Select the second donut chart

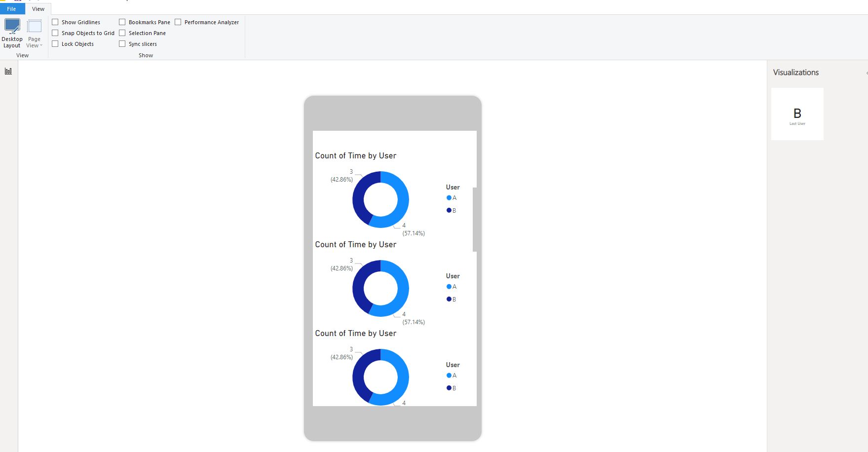[380, 288]
